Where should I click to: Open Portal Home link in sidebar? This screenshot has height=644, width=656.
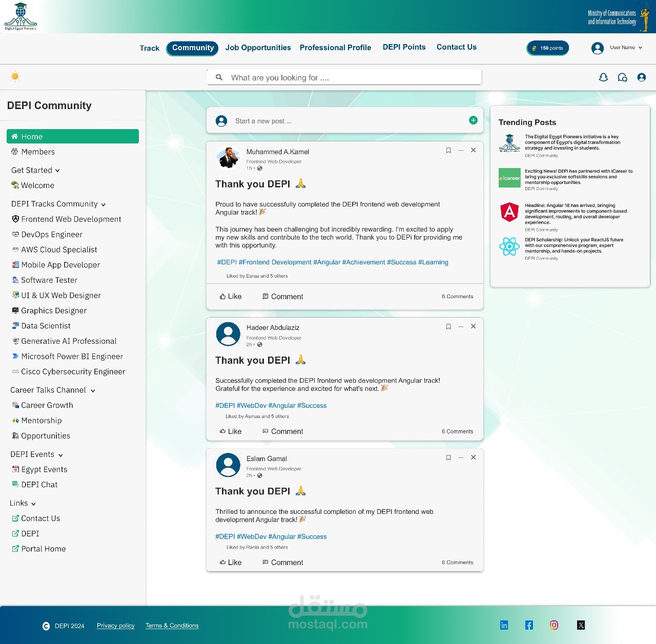click(38, 549)
